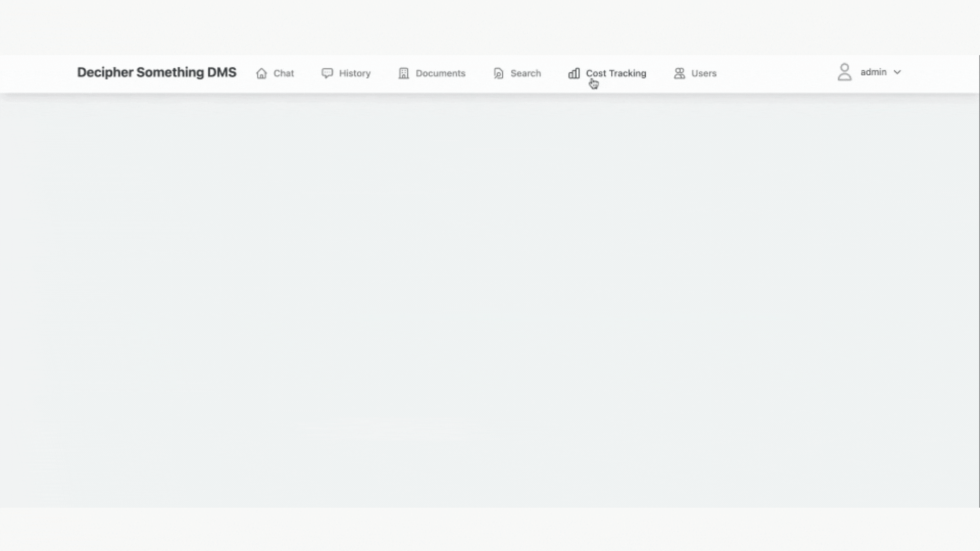Click the empty gray main content area
980x551 pixels.
pyautogui.click(x=490, y=301)
